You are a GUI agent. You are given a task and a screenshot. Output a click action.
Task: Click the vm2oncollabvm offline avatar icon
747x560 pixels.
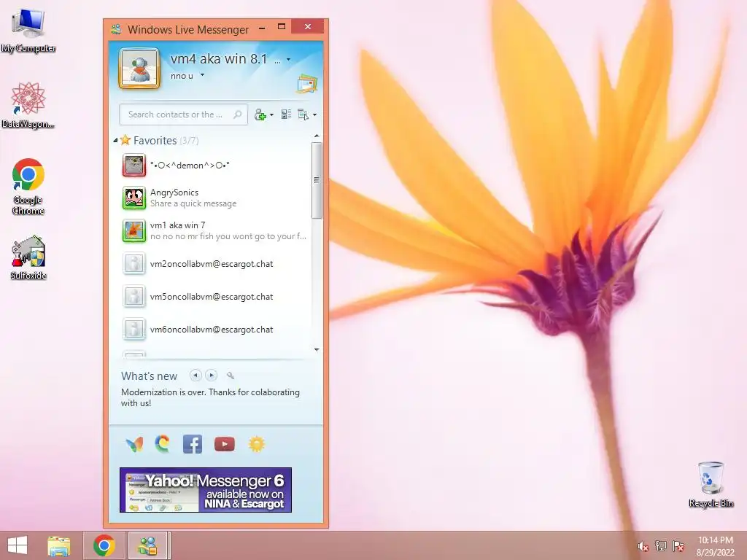pyautogui.click(x=134, y=264)
